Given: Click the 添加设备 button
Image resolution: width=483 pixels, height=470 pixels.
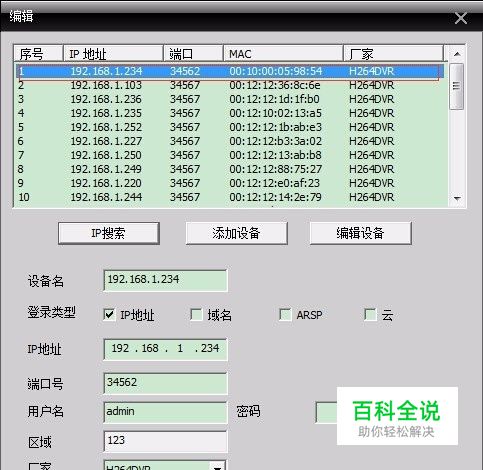Looking at the screenshot, I should [236, 233].
